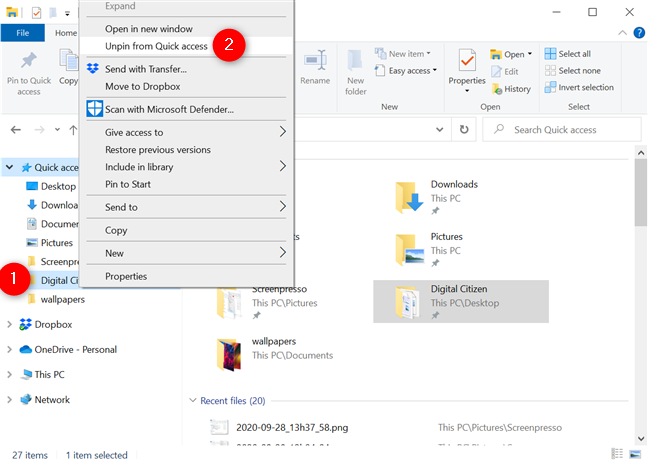
Task: Expand the Network tree node
Action: (x=9, y=400)
